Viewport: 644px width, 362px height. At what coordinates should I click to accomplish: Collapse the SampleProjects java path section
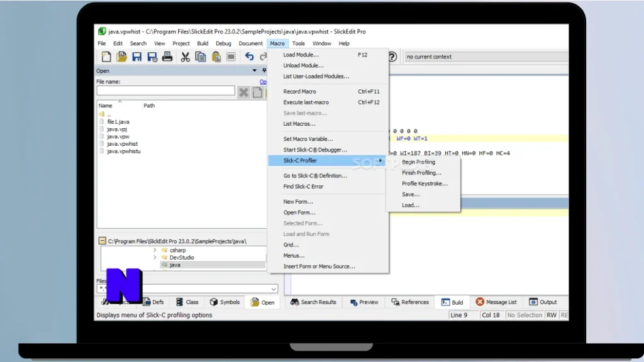click(x=103, y=241)
